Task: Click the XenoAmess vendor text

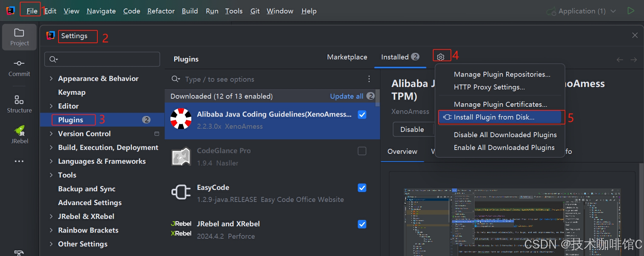Action: [x=410, y=111]
